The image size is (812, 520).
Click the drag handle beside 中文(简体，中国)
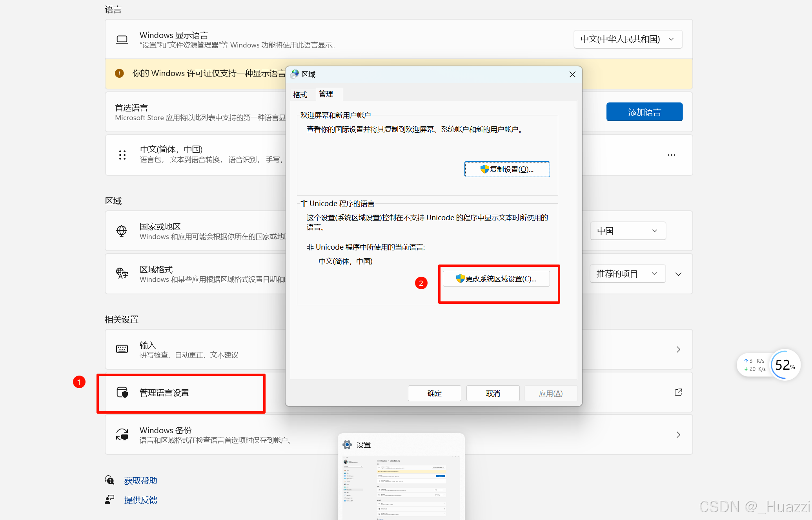pyautogui.click(x=122, y=155)
